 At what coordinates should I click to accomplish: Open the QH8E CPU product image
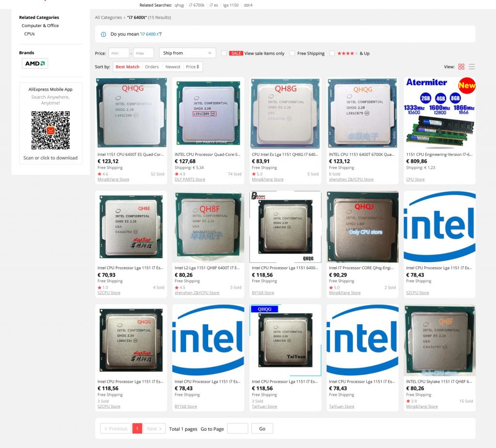(131, 227)
